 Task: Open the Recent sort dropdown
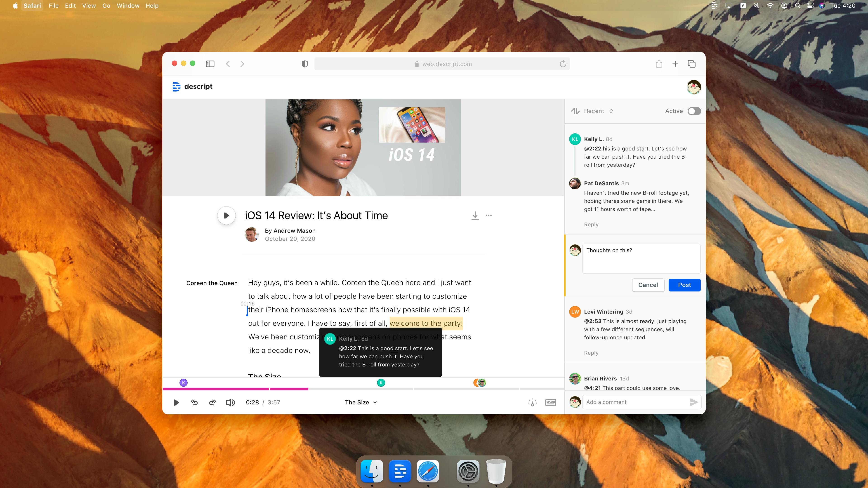(x=598, y=111)
